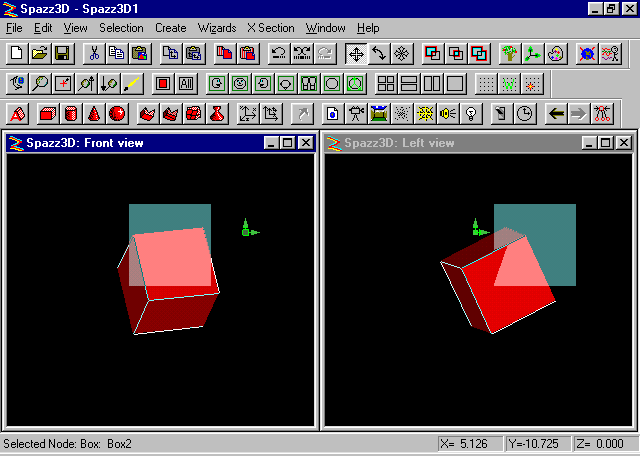Click the clock timer icon
Viewport: 640px width, 456px height.
(x=524, y=114)
